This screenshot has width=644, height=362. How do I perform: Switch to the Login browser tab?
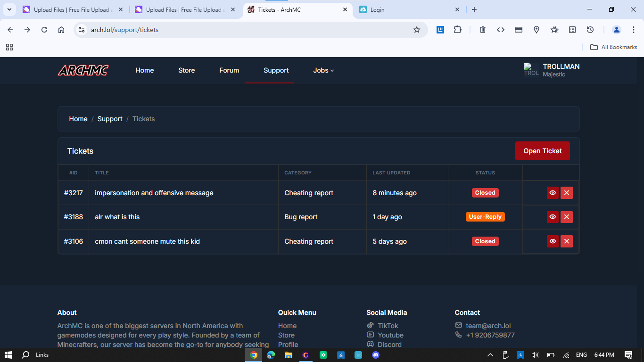click(x=409, y=9)
